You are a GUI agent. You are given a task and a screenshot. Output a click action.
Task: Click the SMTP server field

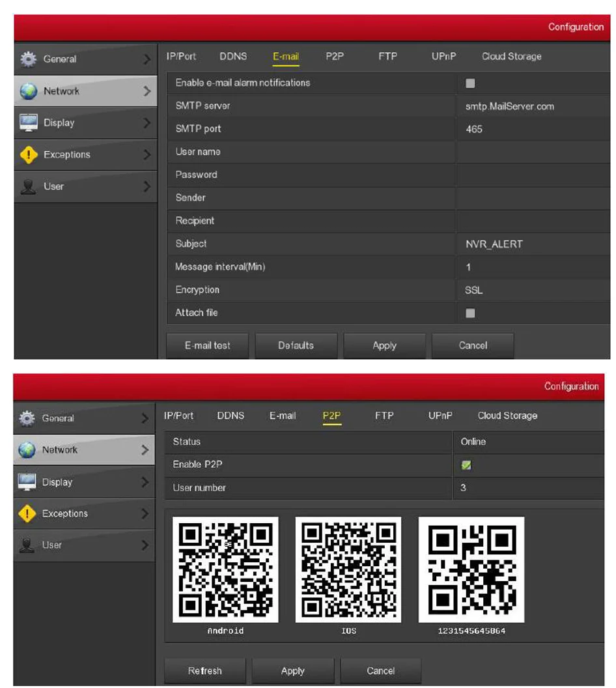[533, 106]
